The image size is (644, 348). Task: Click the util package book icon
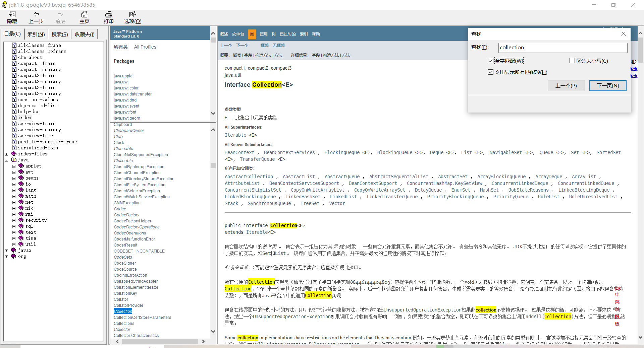tap(21, 244)
